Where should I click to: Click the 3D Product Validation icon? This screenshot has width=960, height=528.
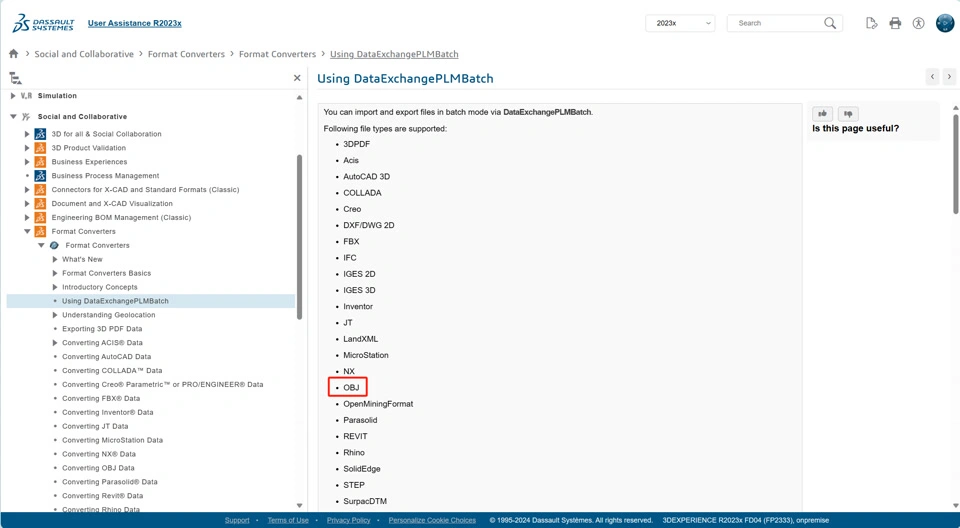point(40,148)
